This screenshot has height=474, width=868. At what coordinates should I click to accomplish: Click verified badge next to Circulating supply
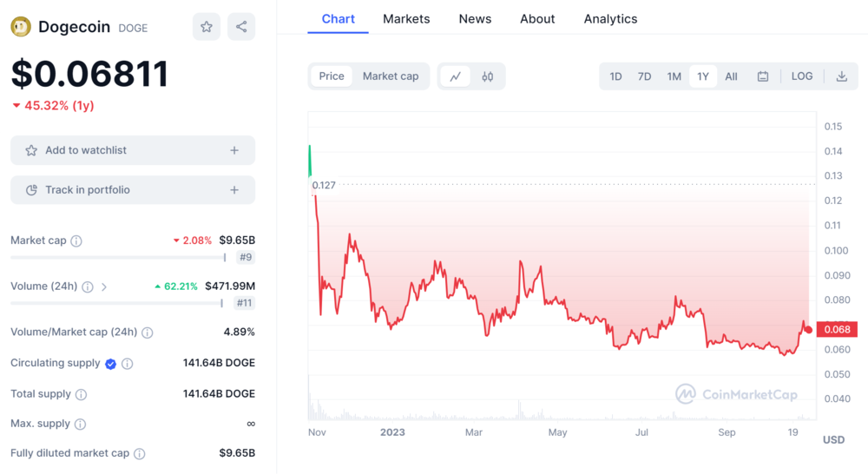pos(110,364)
